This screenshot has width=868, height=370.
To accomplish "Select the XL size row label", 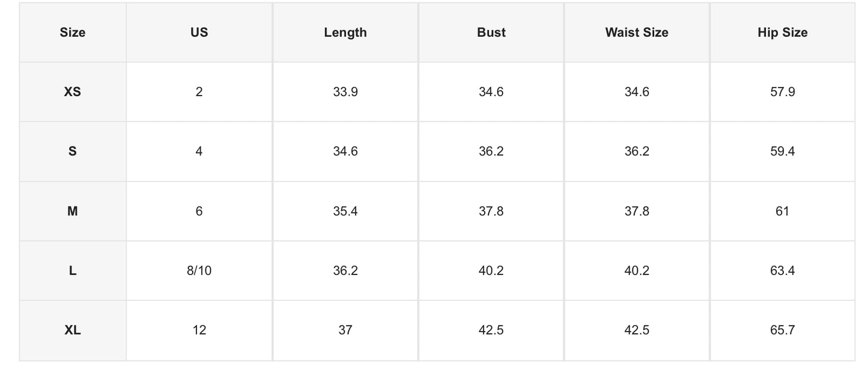I will click(x=73, y=330).
